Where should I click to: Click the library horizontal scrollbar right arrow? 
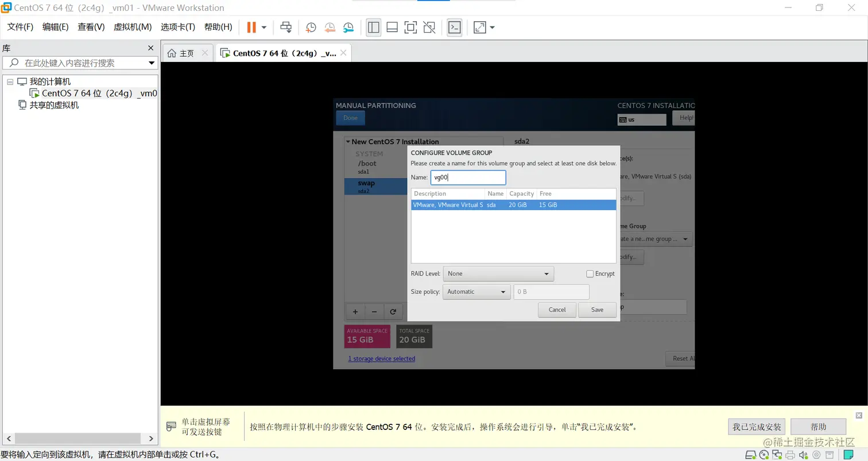tap(151, 439)
